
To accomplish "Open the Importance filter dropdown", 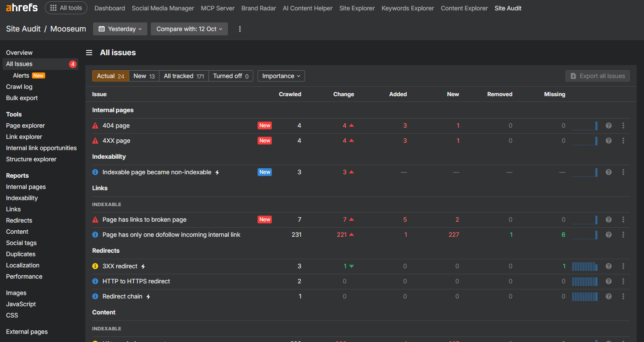I will (x=281, y=76).
